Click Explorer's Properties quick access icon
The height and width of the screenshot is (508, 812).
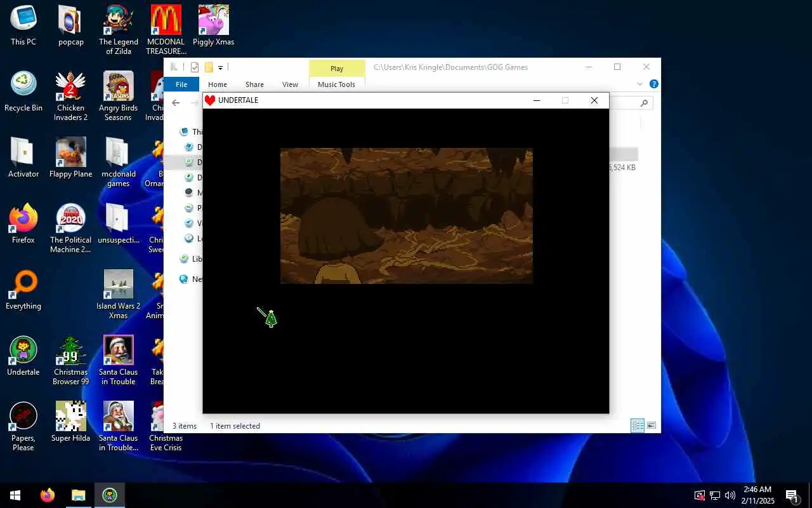click(195, 67)
